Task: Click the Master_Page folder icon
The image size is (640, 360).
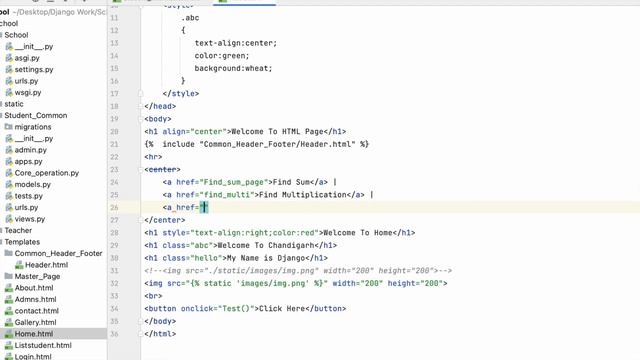Action: pos(9,276)
